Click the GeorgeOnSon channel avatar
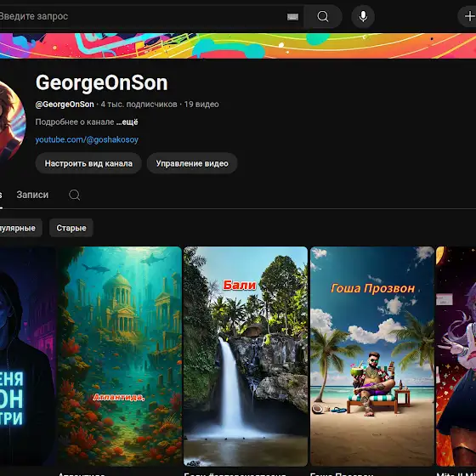The image size is (476, 476). click(x=12, y=121)
